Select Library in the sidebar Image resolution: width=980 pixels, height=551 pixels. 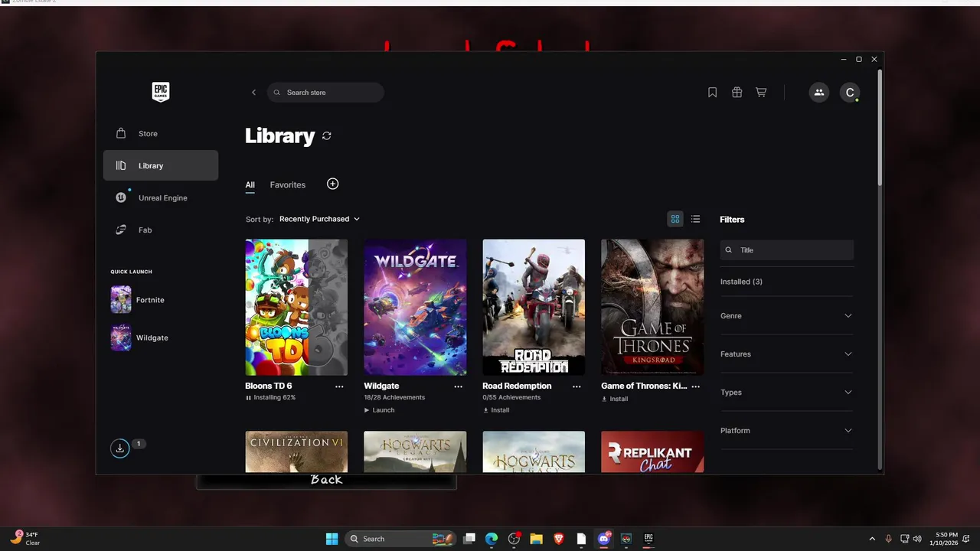161,165
